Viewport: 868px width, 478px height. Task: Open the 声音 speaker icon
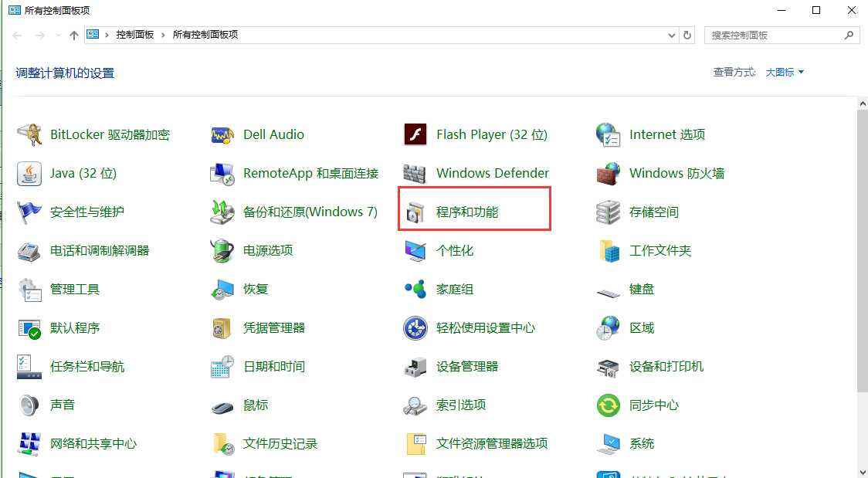29,405
